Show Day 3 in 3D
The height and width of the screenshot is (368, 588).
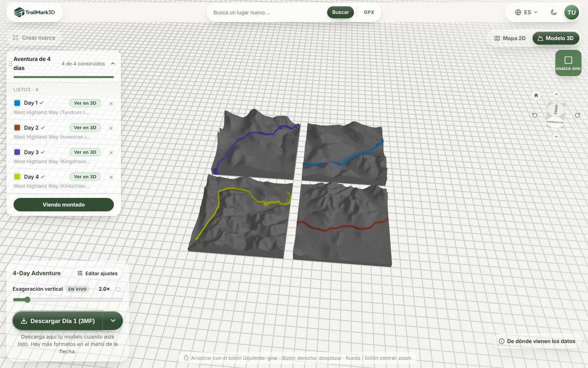coord(85,152)
